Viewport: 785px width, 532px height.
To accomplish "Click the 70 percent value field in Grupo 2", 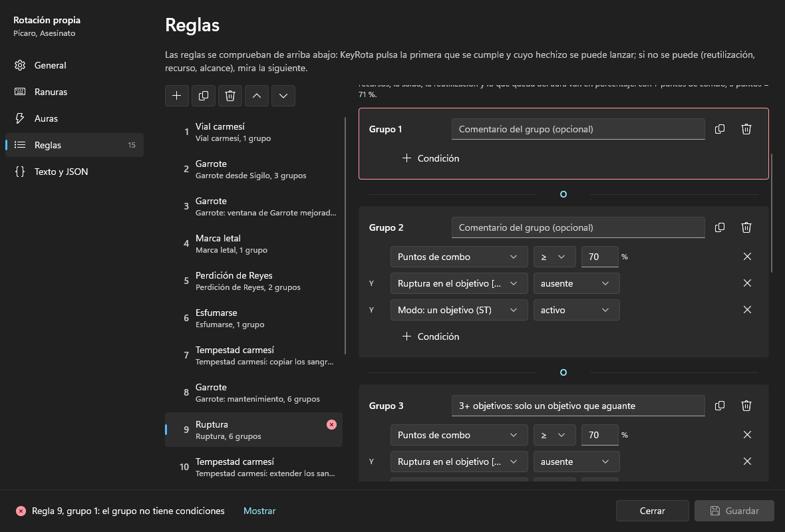I will click(600, 257).
